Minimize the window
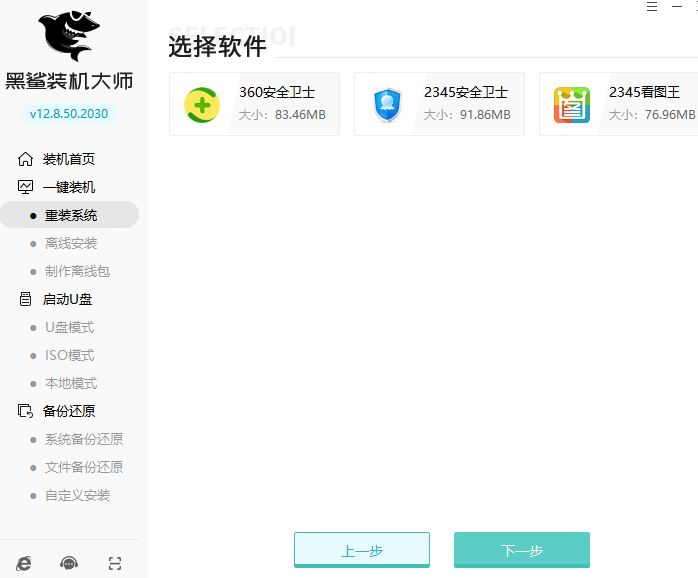This screenshot has width=698, height=578. coord(677,6)
